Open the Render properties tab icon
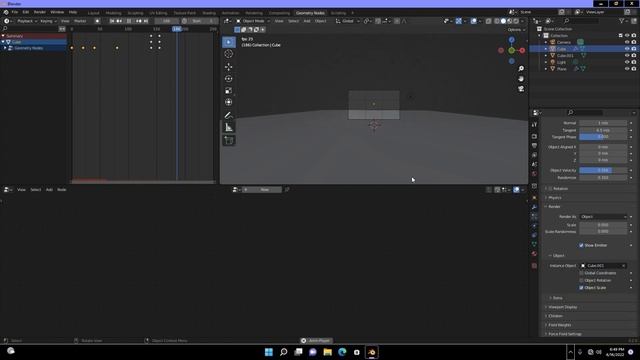This screenshot has height=360, width=640. (x=534, y=136)
